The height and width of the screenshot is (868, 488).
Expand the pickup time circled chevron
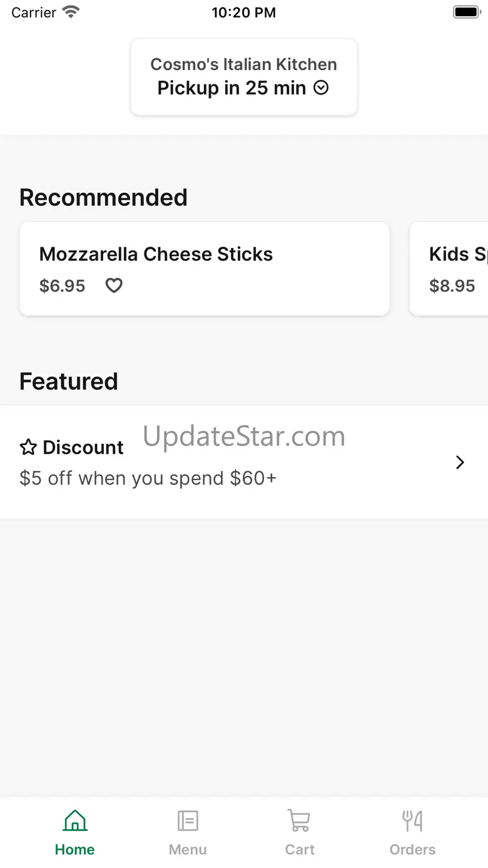coord(321,88)
